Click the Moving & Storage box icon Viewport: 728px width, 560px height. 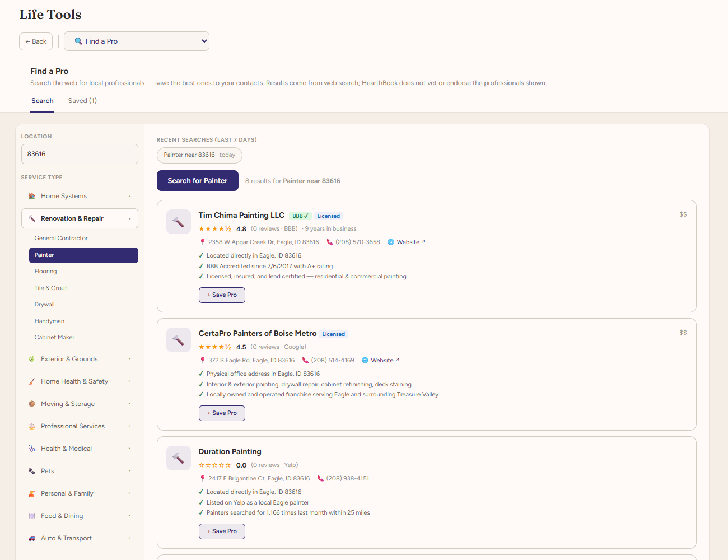[x=32, y=404]
